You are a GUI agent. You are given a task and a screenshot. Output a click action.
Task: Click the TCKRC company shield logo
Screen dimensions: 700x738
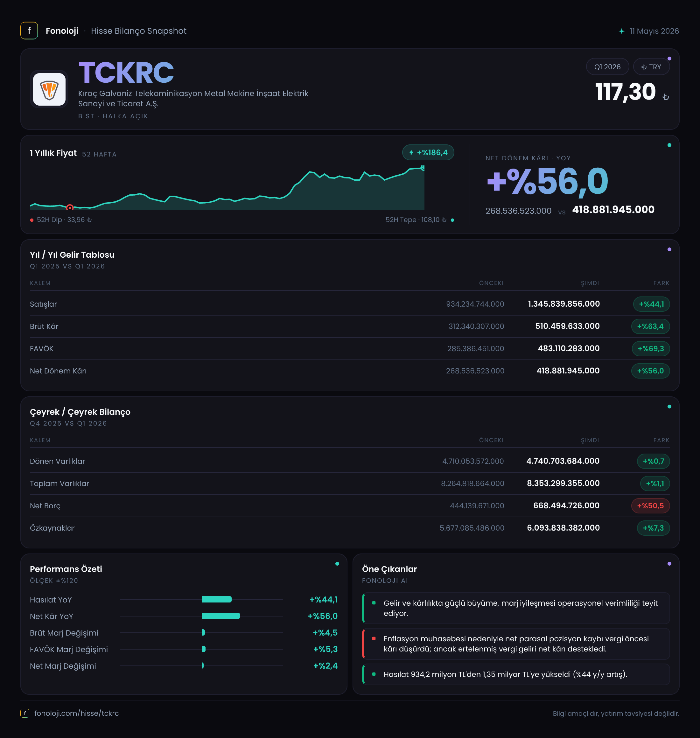(49, 89)
